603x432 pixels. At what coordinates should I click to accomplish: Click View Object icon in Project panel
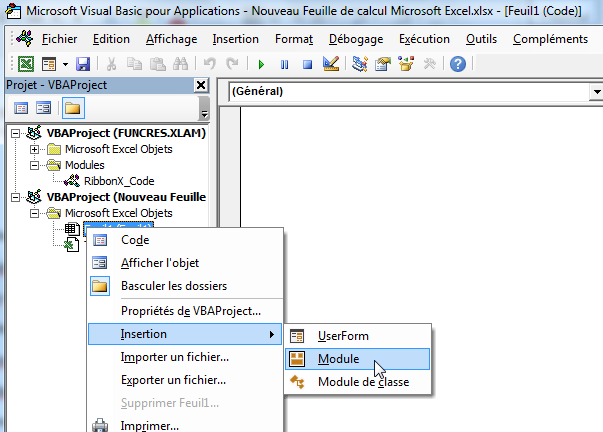click(44, 108)
